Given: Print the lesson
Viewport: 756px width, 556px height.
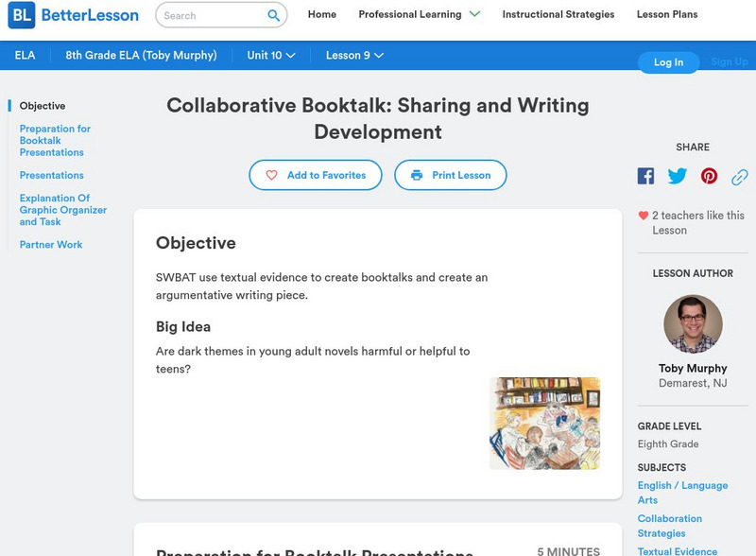Looking at the screenshot, I should point(450,175).
